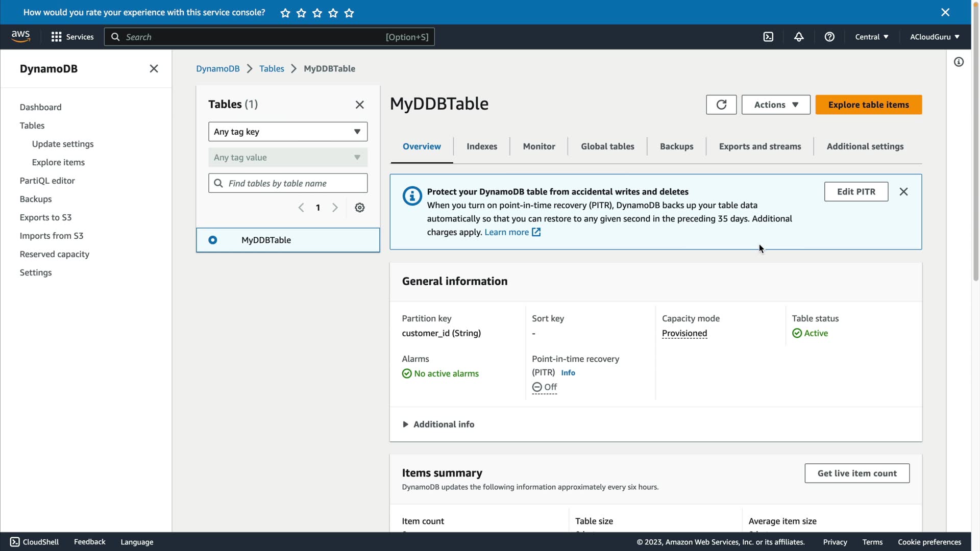Open the Any tag key dropdown
Image resolution: width=980 pixels, height=551 pixels.
(287, 132)
